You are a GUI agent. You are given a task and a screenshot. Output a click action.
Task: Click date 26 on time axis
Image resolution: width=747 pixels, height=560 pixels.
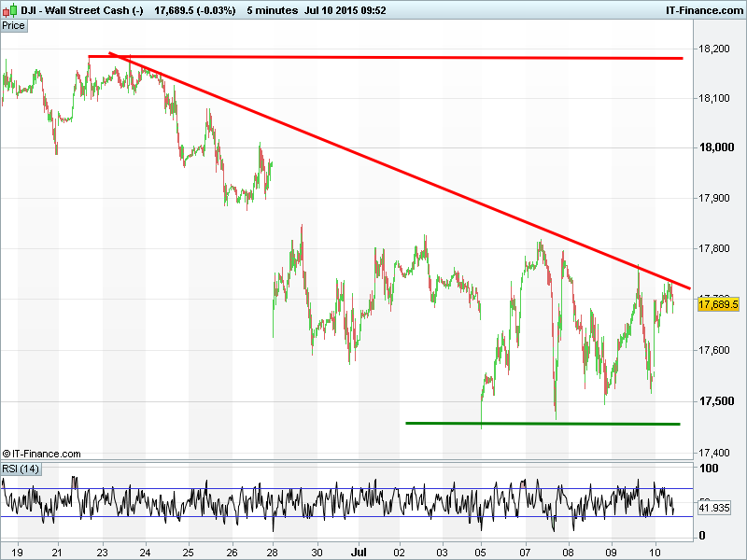coord(232,553)
